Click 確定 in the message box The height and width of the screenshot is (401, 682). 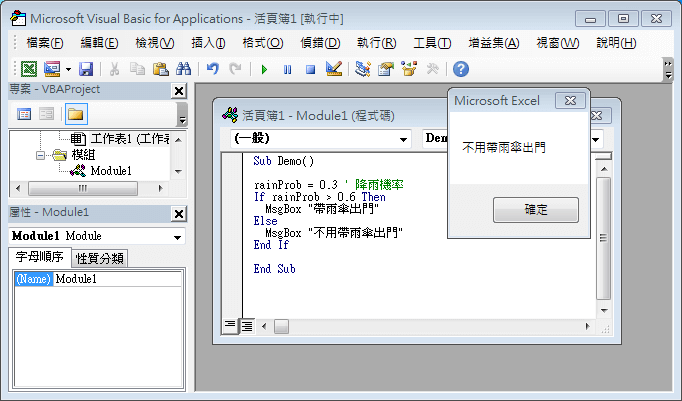click(x=535, y=210)
